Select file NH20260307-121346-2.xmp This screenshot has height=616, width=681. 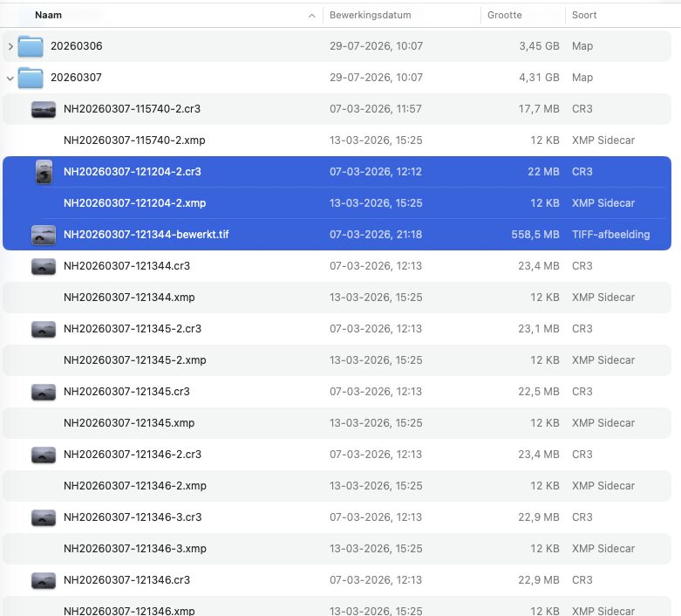pos(134,486)
